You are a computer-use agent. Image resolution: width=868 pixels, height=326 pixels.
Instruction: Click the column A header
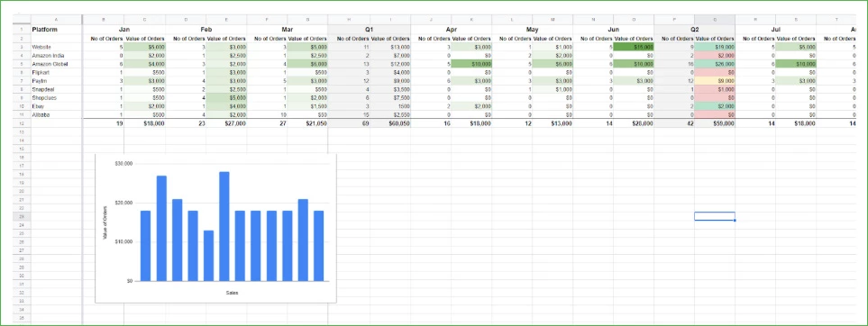(57, 20)
